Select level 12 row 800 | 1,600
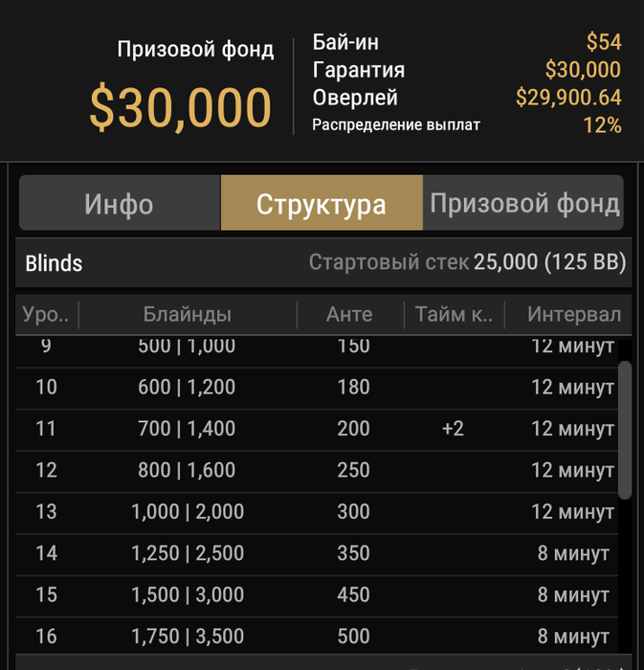Screen dimensions: 644x670 317,471
